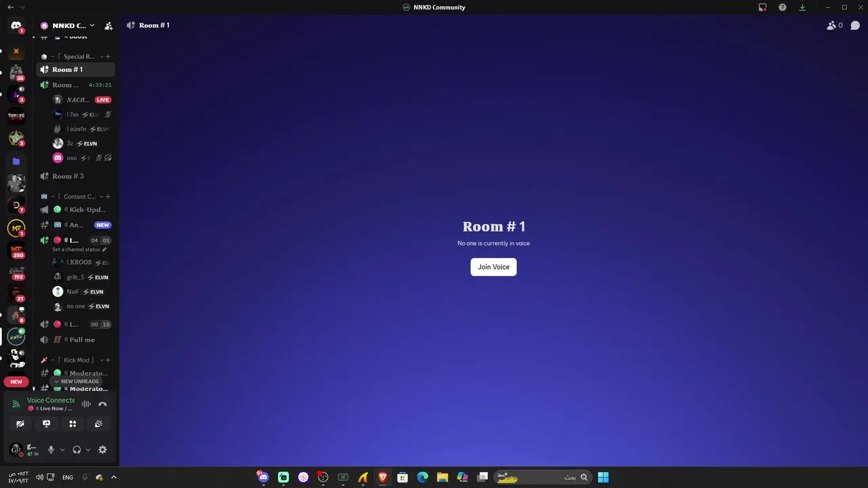The width and height of the screenshot is (868, 488).
Task: Select voice user grib_5
Action: coord(81,277)
